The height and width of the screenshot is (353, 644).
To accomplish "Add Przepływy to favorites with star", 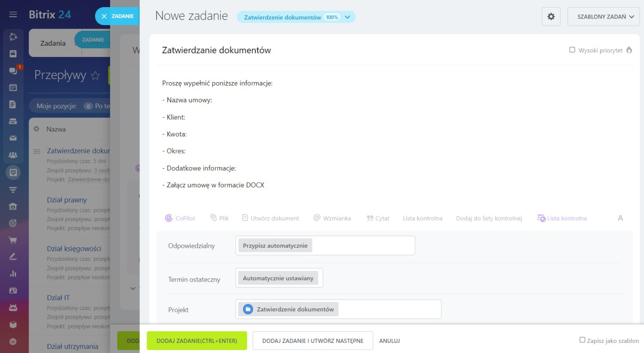I will tap(95, 76).
